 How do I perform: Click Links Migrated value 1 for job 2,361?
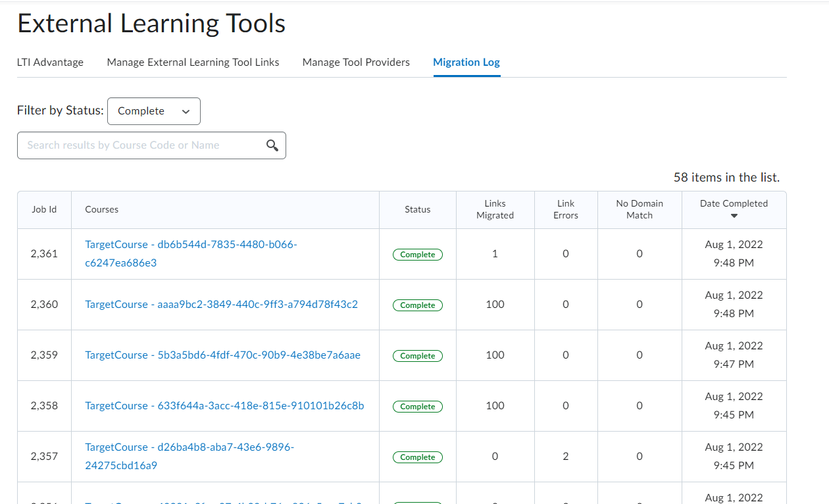pos(495,254)
